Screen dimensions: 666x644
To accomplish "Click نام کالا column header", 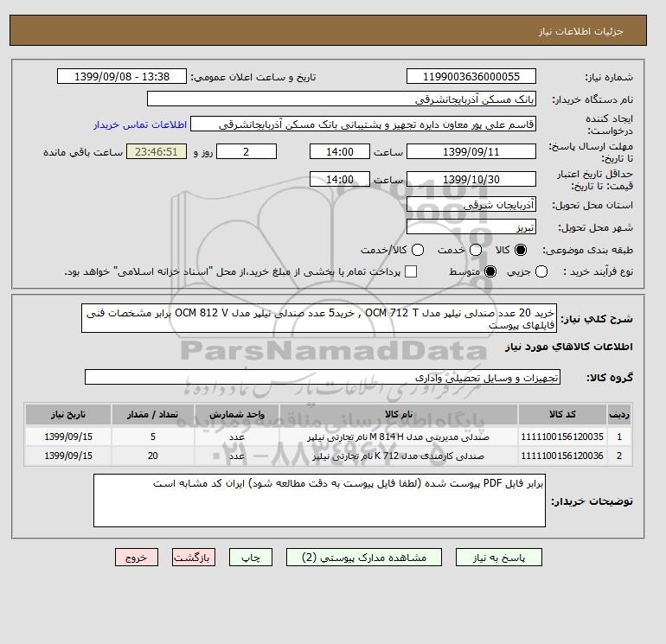I will point(399,414).
